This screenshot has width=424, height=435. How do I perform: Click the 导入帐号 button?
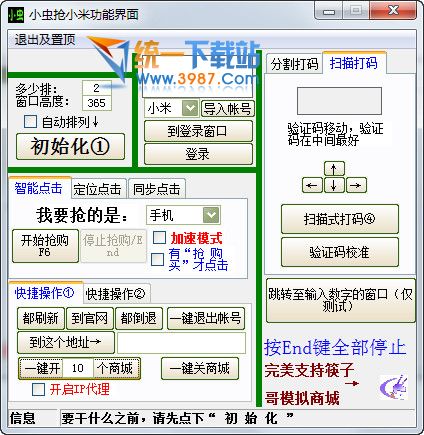(x=228, y=109)
